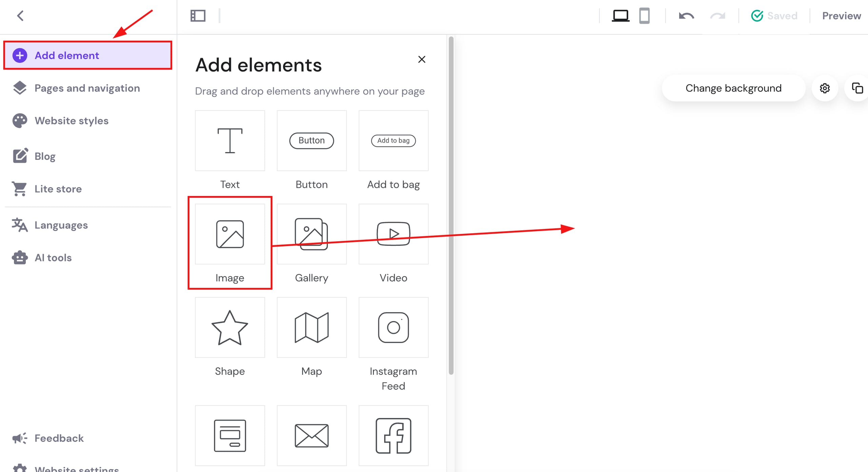
Task: Open section settings gear icon
Action: (825, 88)
